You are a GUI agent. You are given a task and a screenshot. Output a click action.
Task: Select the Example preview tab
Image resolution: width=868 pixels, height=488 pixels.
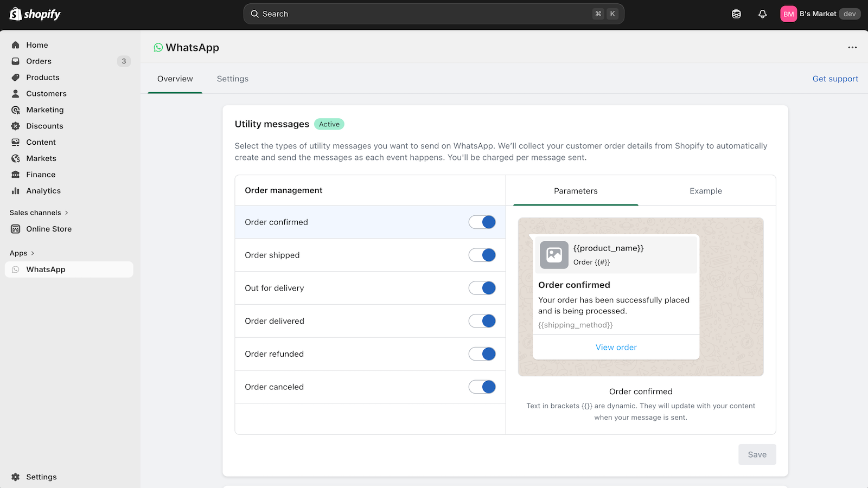pyautogui.click(x=706, y=191)
